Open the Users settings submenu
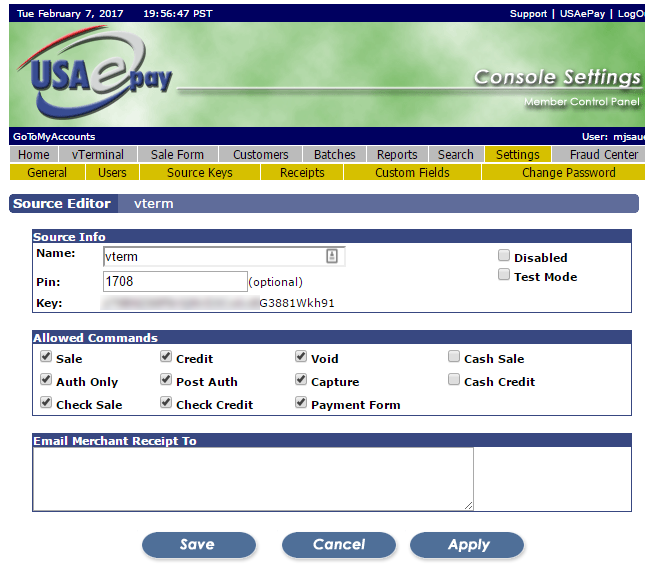The height and width of the screenshot is (567, 645). tap(112, 172)
